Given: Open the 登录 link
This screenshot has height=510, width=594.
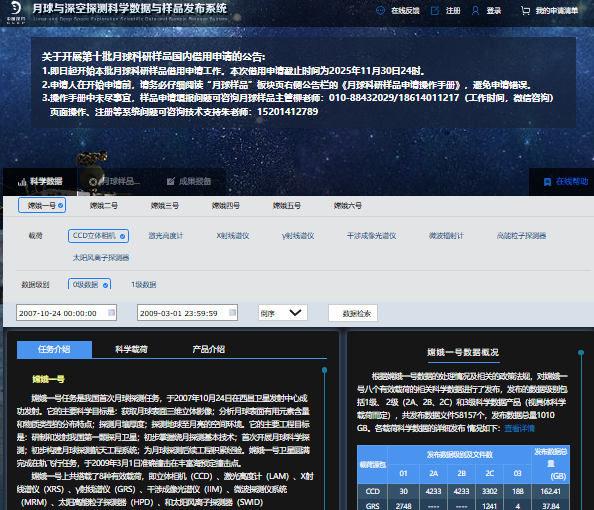Looking at the screenshot, I should 494,11.
